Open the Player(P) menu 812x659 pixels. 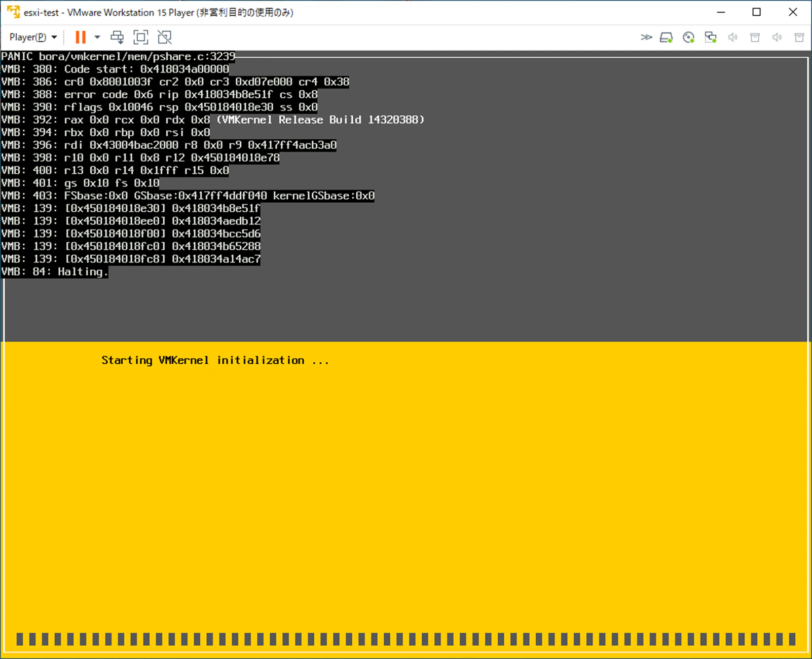(33, 37)
